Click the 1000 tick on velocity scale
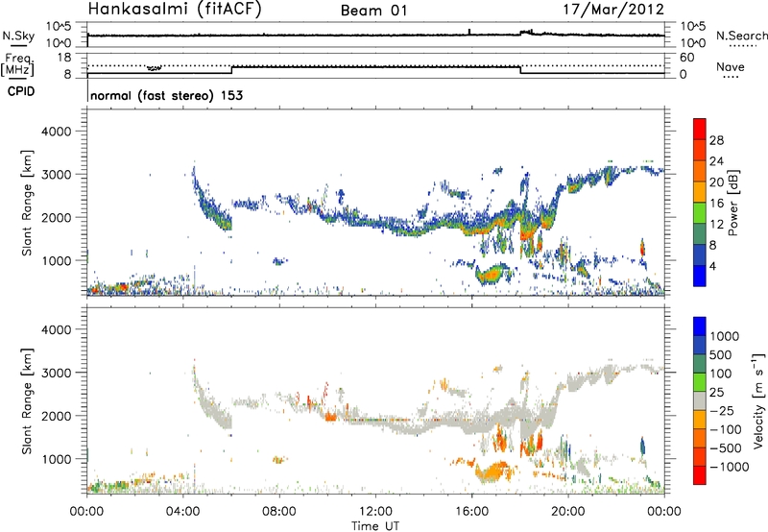768x532 pixels. click(x=725, y=336)
